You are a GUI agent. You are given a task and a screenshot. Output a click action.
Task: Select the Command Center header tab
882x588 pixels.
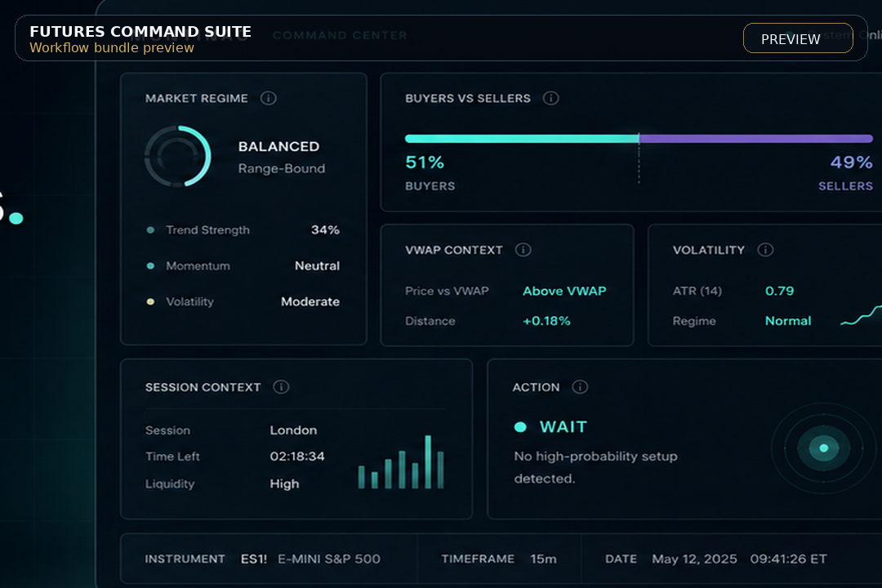[x=340, y=35]
